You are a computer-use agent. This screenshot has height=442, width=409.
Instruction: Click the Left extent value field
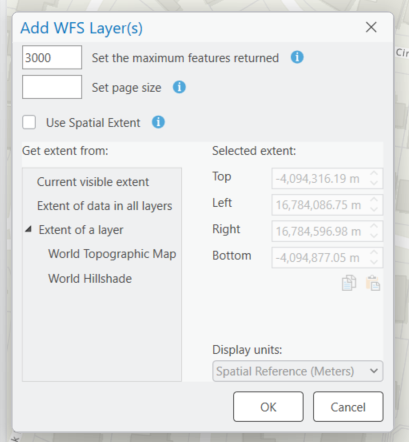[x=327, y=205]
